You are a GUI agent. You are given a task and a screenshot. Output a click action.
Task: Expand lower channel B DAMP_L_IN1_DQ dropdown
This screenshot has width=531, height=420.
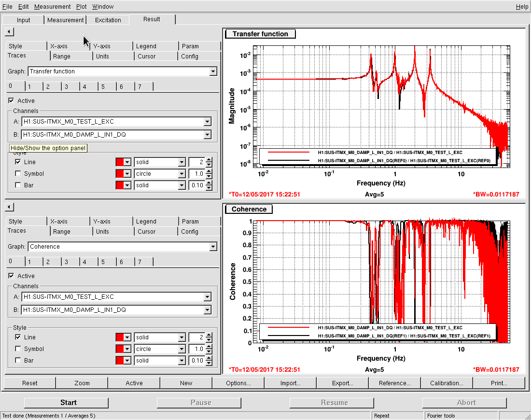[207, 309]
